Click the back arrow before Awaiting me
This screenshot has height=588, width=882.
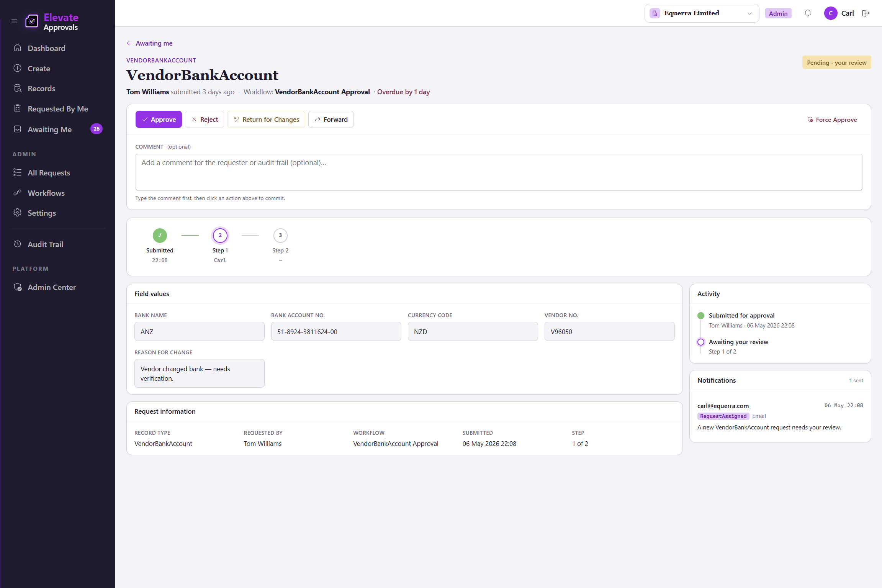[129, 43]
